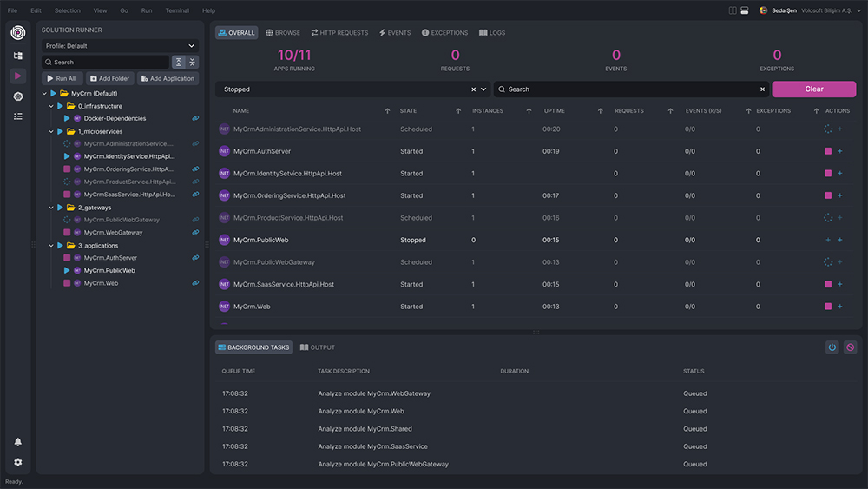Click the blue power icon in Background Tasks
This screenshot has height=489, width=868.
(832, 347)
